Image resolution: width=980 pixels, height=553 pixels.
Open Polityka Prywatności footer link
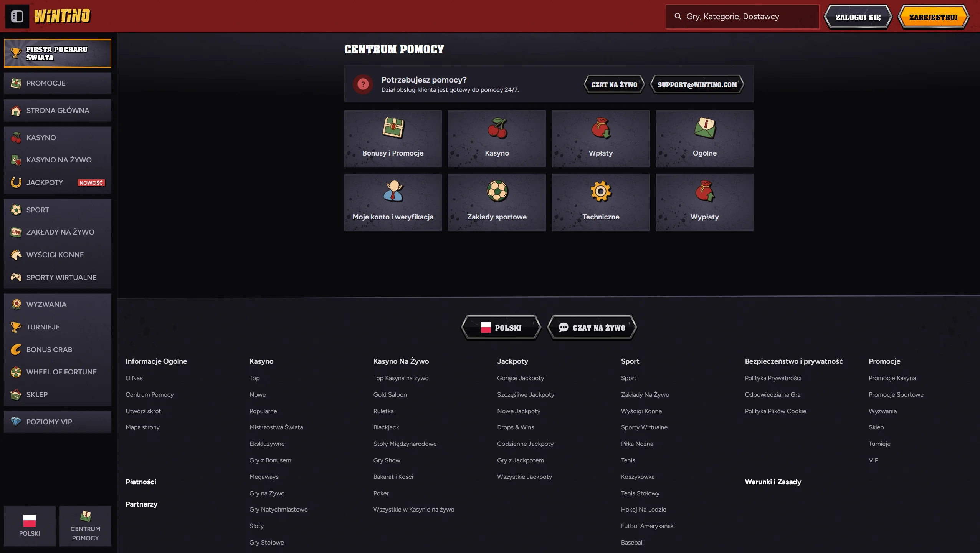coord(773,378)
